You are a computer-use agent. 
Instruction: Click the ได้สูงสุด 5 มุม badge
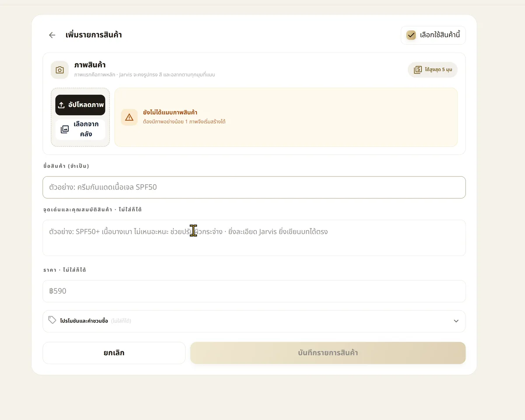tap(433, 70)
